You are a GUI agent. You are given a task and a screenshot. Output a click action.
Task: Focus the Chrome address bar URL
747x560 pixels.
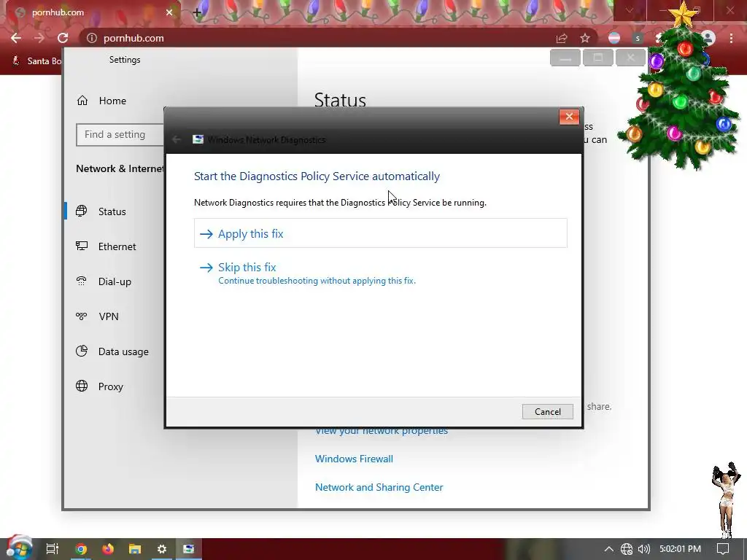click(134, 38)
